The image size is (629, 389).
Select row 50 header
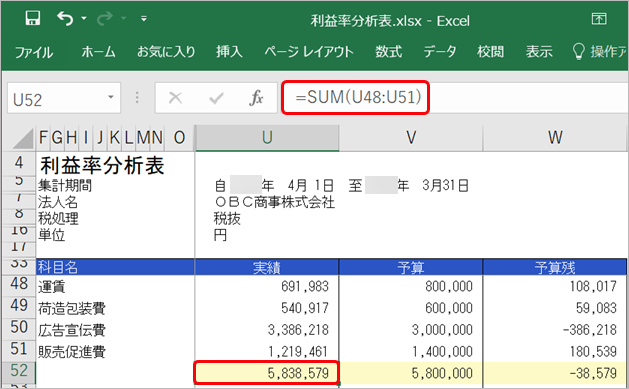click(x=19, y=328)
